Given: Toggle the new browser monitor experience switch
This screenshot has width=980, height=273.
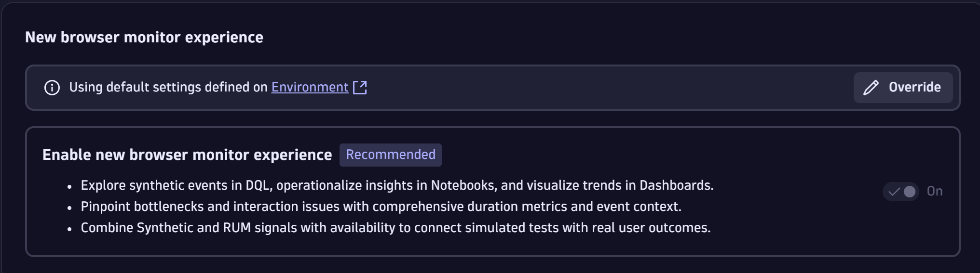Looking at the screenshot, I should [901, 192].
